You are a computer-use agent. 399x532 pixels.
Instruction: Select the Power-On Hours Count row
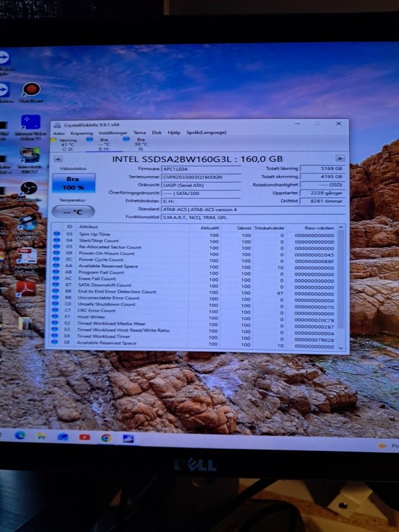[193, 254]
